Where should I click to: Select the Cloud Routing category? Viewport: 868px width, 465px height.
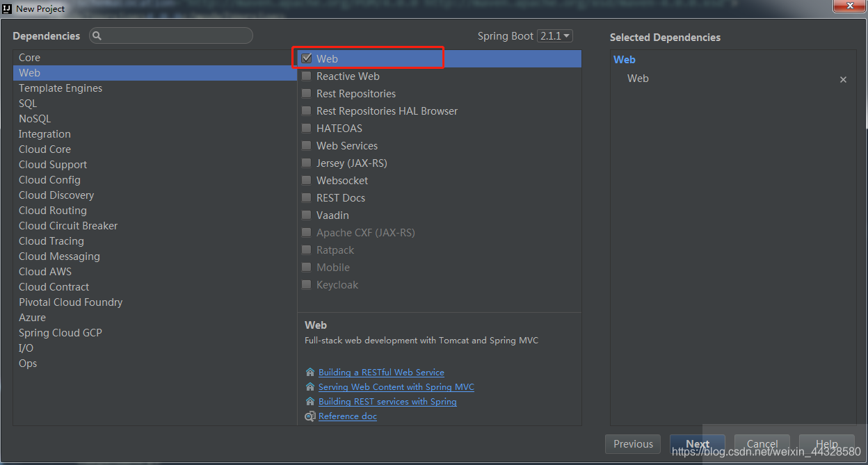point(154,211)
